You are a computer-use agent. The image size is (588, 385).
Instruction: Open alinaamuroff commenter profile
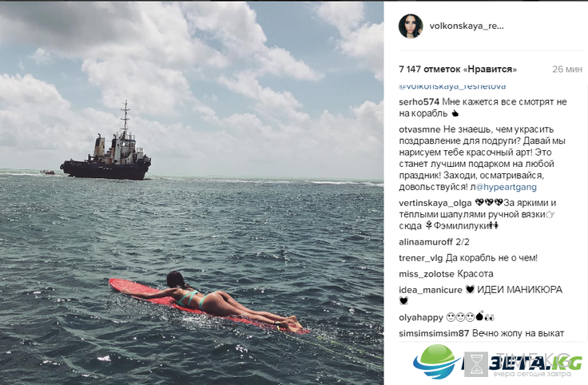tap(426, 242)
